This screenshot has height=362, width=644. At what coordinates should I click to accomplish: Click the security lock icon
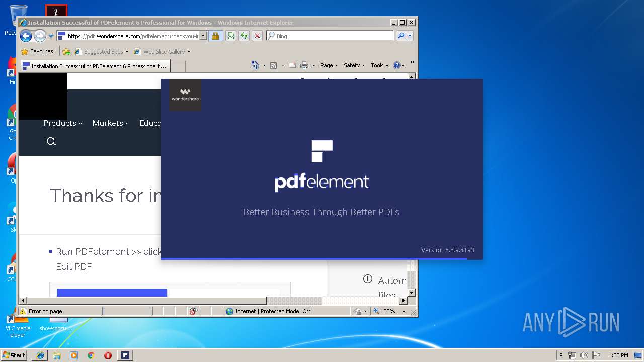point(215,36)
